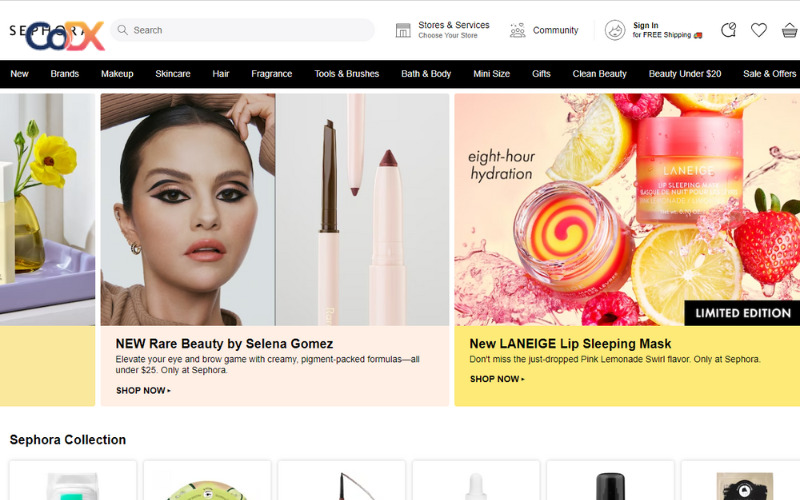Click the LANEIGE Lip Sleeping Mask banner image
Viewport: 800px width, 500px height.
coord(627,210)
